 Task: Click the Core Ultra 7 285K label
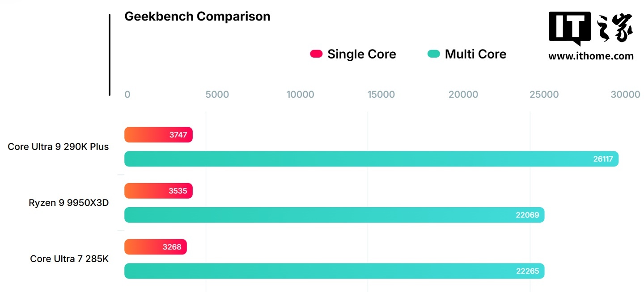click(69, 259)
